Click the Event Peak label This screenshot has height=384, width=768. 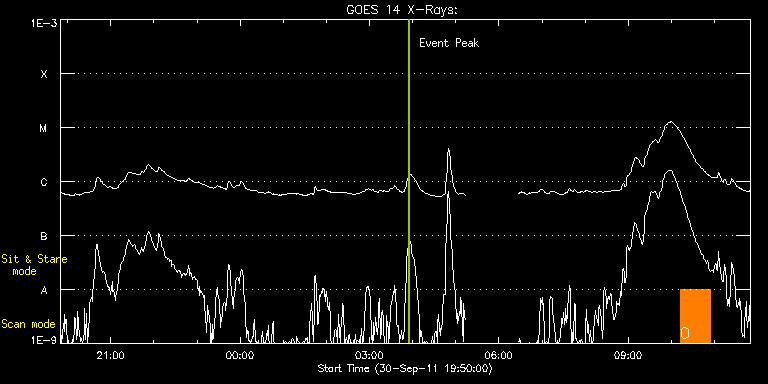pos(449,43)
